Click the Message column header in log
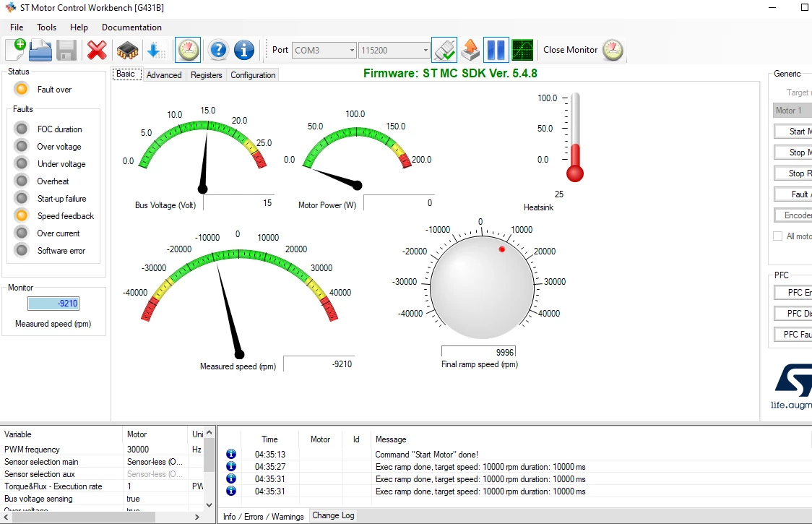 [391, 439]
